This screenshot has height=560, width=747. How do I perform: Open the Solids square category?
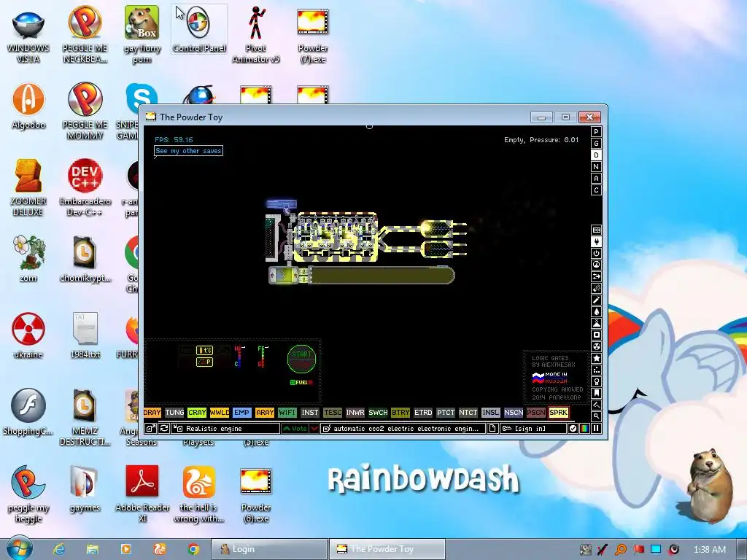tap(596, 335)
